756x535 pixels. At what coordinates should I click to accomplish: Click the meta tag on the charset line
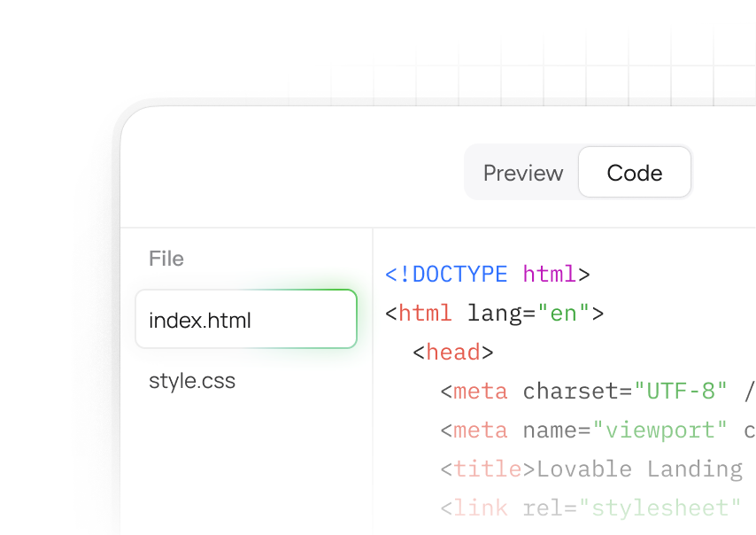pyautogui.click(x=481, y=392)
